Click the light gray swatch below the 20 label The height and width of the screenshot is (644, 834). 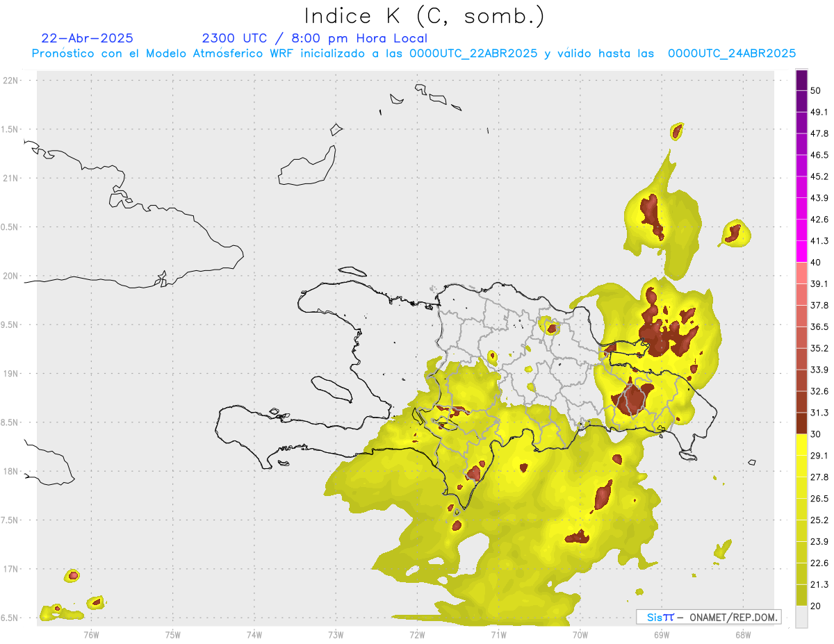pos(802,617)
